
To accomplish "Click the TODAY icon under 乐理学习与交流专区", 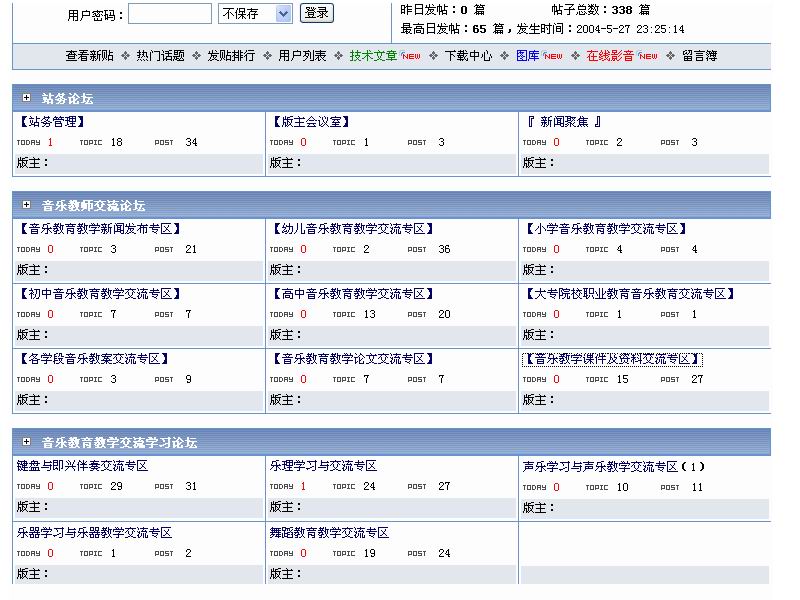I will click(282, 487).
